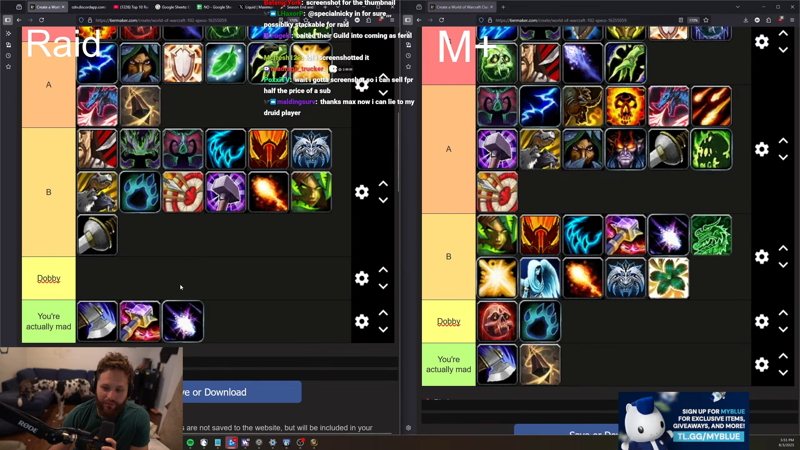Open settings gear for M+ 'You're actually mad' tier
Viewport: 800px width, 450px height.
[x=762, y=364]
